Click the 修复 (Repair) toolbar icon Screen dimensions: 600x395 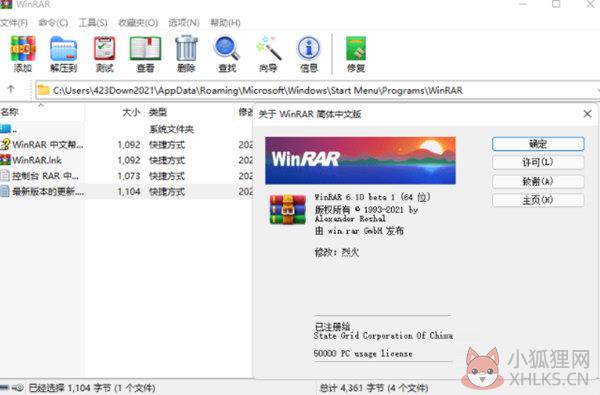[356, 49]
